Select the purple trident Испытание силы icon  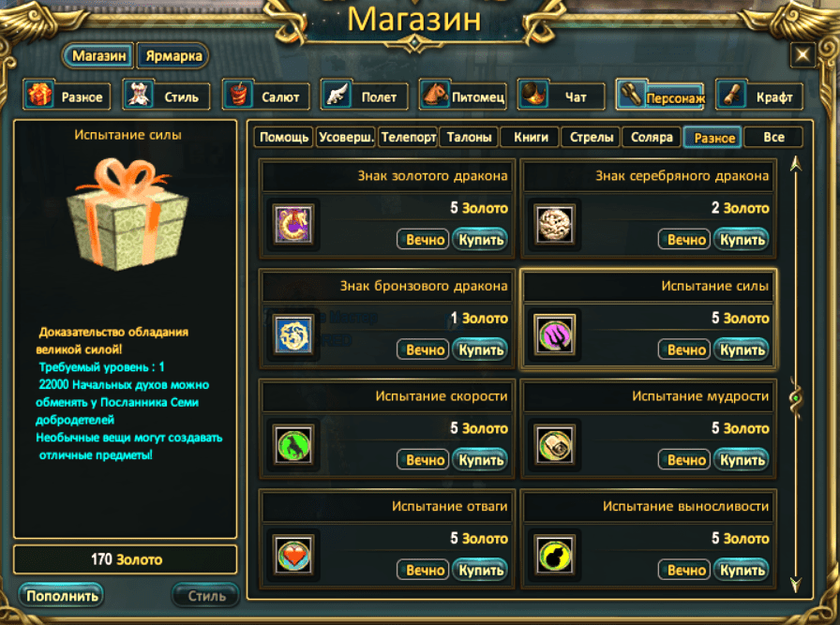(x=554, y=335)
